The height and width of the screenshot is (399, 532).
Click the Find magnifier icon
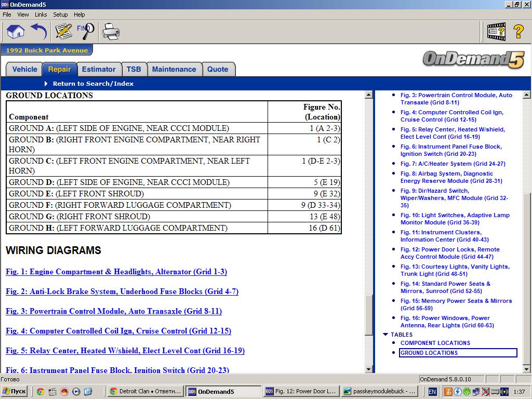(x=85, y=32)
